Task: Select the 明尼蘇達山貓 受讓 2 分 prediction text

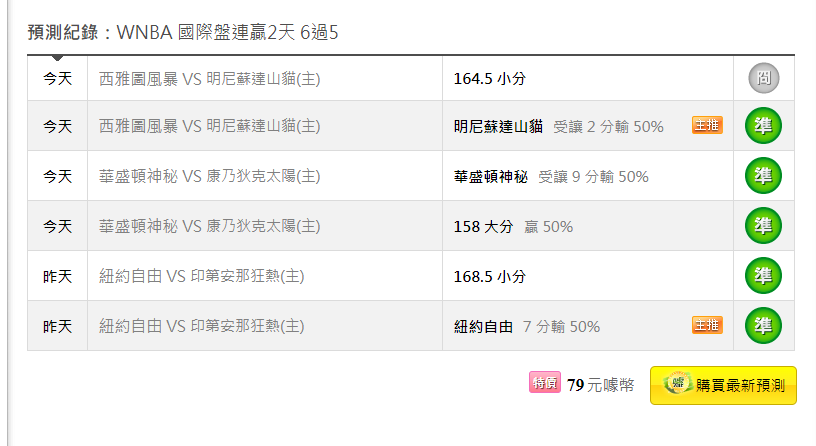Action: pyautogui.click(x=558, y=126)
